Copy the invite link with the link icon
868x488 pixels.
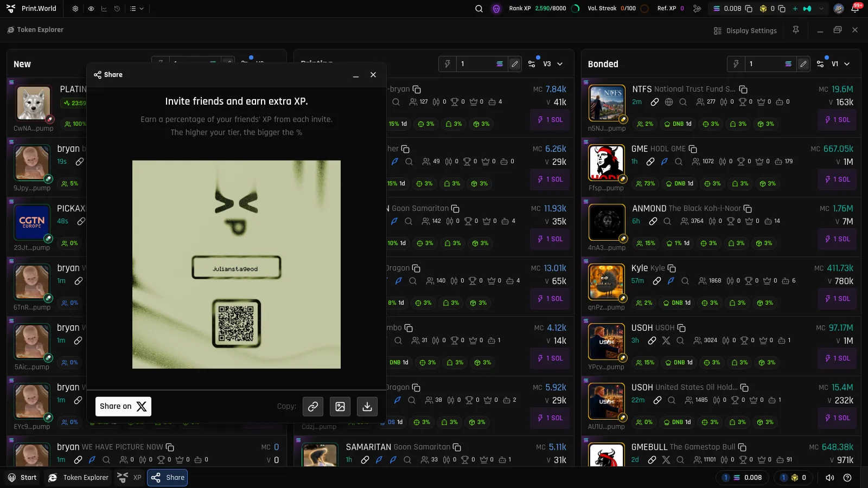click(313, 406)
